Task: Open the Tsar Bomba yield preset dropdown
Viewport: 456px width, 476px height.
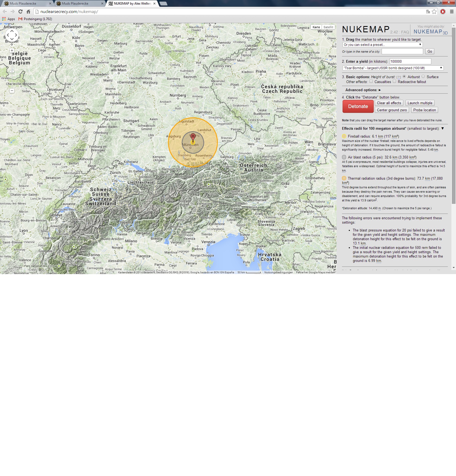Action: (x=393, y=68)
